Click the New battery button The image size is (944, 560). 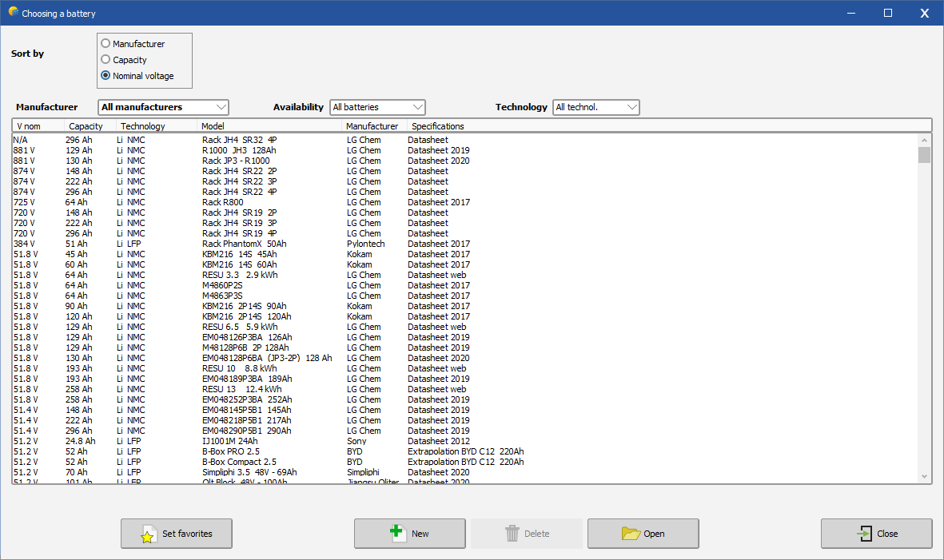[x=410, y=534]
